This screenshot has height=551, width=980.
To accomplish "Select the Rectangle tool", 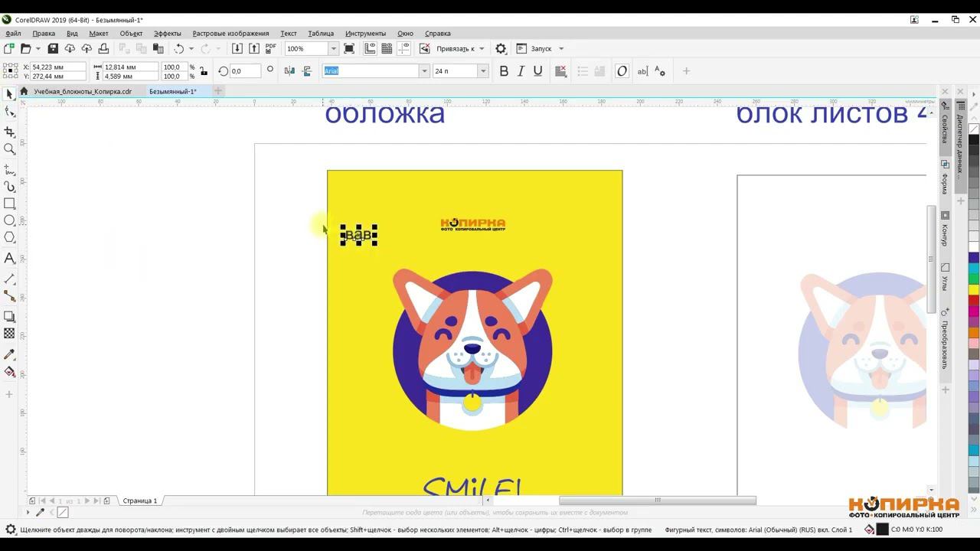I will click(9, 204).
